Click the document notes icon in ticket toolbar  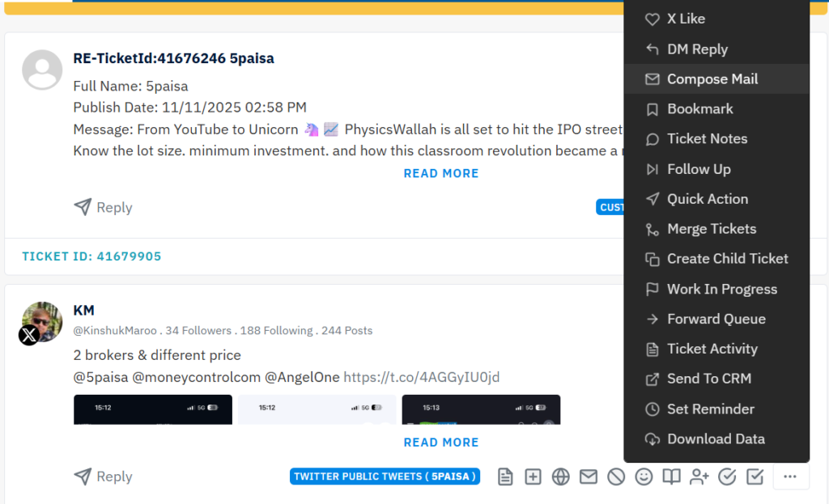[505, 477]
